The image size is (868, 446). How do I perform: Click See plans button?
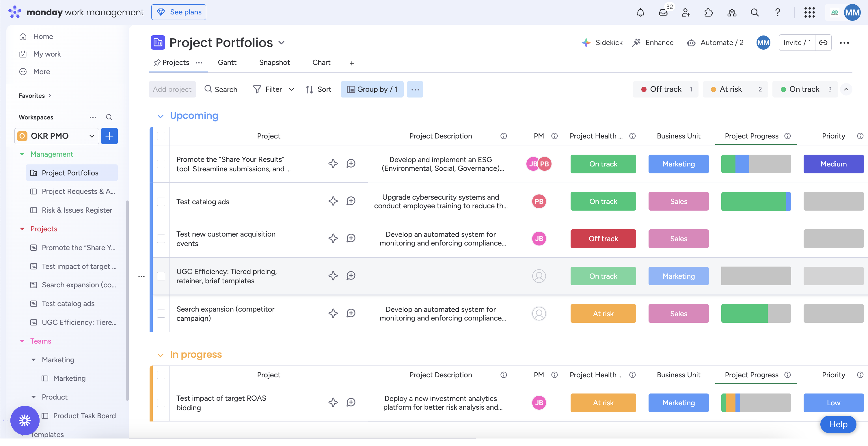178,12
